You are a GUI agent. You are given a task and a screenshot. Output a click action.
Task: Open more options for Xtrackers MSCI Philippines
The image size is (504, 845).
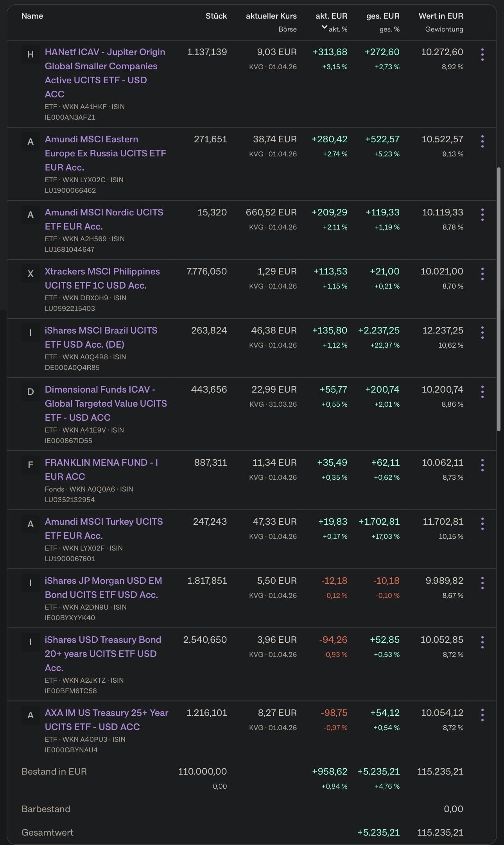pyautogui.click(x=482, y=274)
